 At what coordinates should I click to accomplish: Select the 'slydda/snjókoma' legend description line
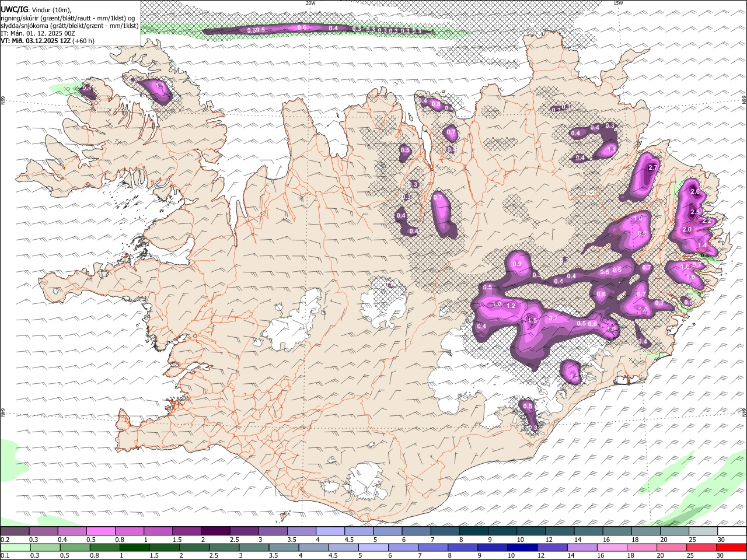(69, 26)
